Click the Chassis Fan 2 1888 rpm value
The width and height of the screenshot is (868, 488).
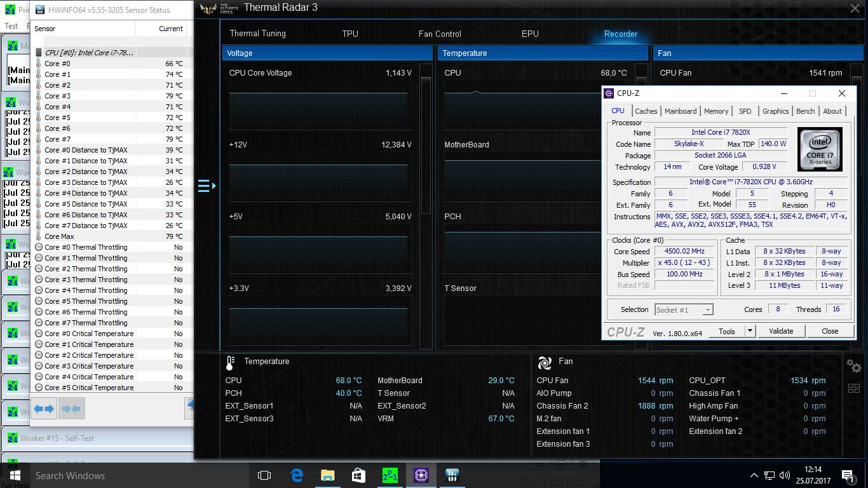[x=656, y=406]
